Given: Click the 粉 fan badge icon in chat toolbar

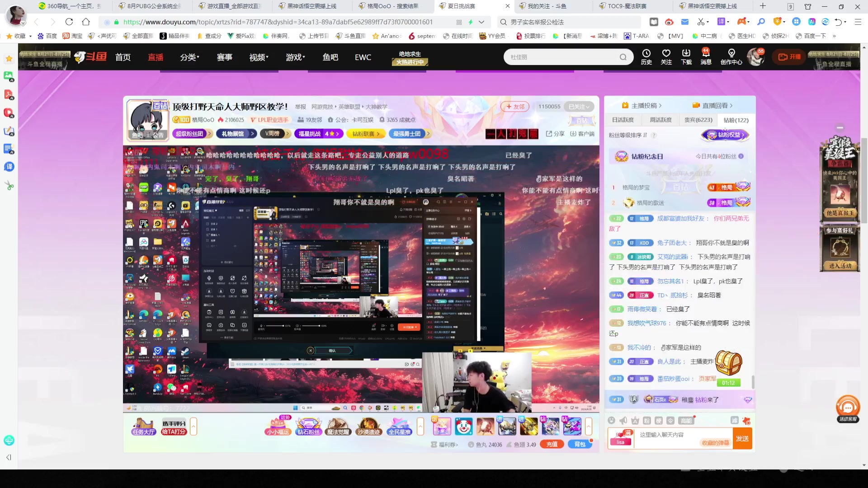Looking at the screenshot, I should pyautogui.click(x=647, y=421).
